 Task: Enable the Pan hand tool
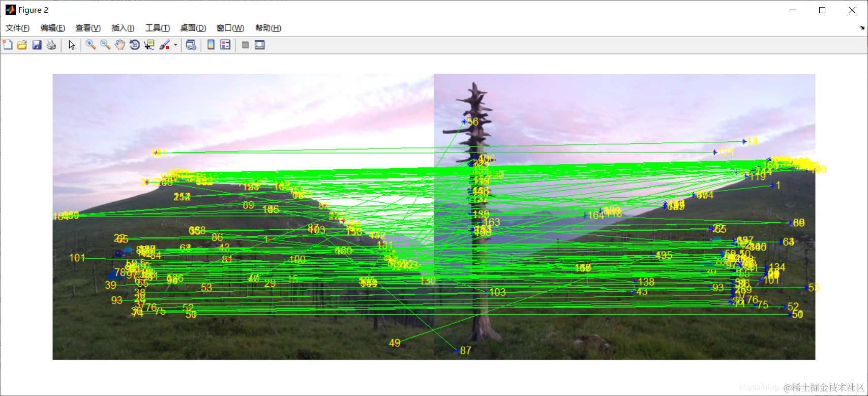pyautogui.click(x=120, y=45)
